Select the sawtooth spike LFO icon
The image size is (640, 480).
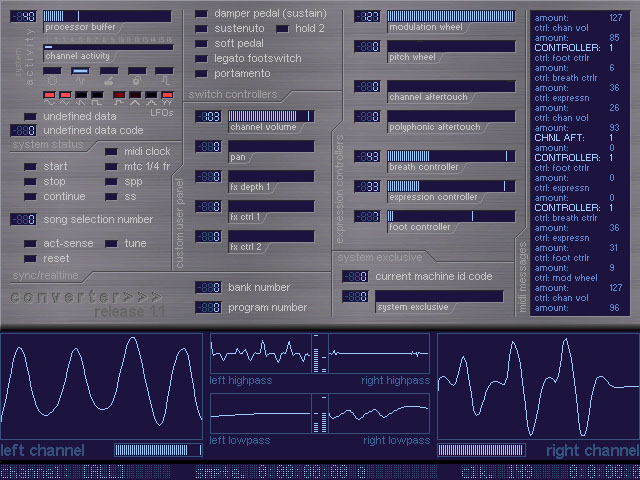click(x=81, y=103)
